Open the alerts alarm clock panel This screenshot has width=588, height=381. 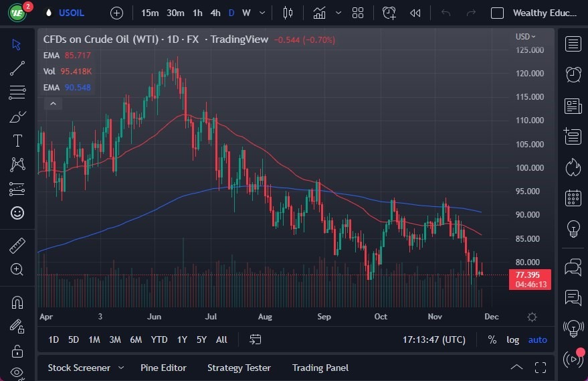coord(573,74)
